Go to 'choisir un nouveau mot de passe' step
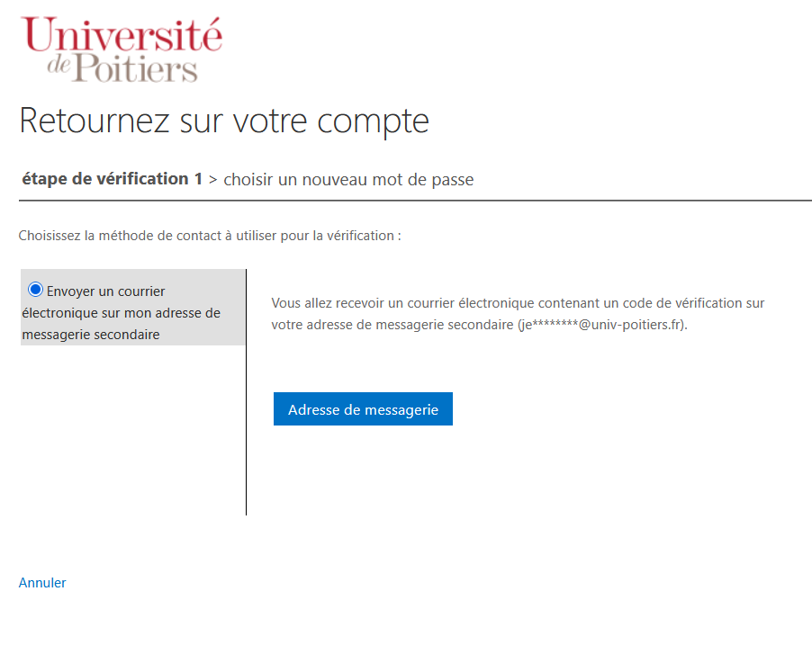Image resolution: width=812 pixels, height=645 pixels. 348,180
